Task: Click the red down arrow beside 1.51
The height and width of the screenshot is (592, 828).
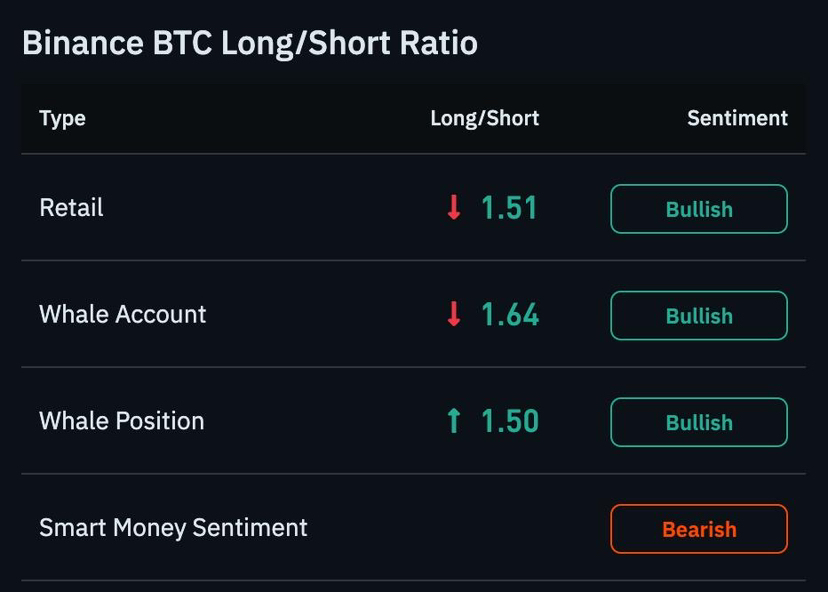Action: point(454,207)
